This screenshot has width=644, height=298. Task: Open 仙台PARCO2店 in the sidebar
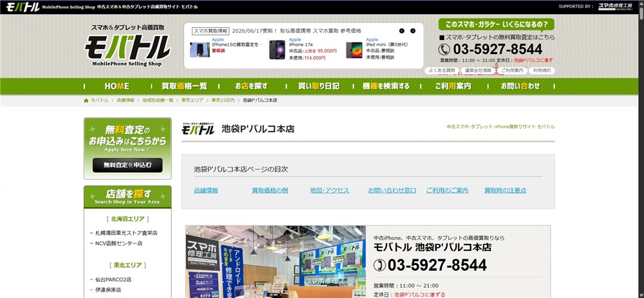[x=113, y=279]
